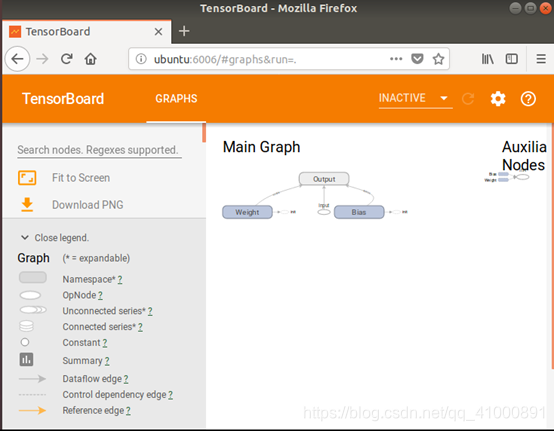Collapse the legend with the Close legend chevron
The width and height of the screenshot is (554, 431).
pyautogui.click(x=25, y=237)
